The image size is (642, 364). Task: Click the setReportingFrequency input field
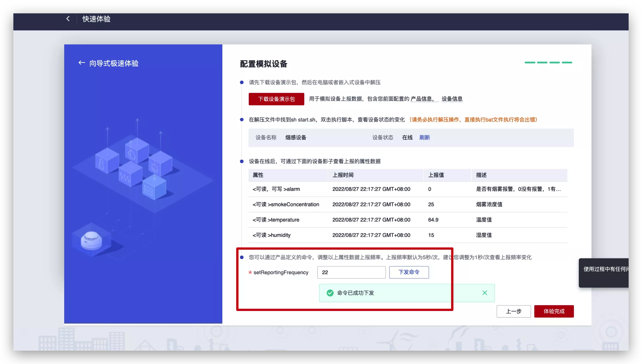coord(351,272)
